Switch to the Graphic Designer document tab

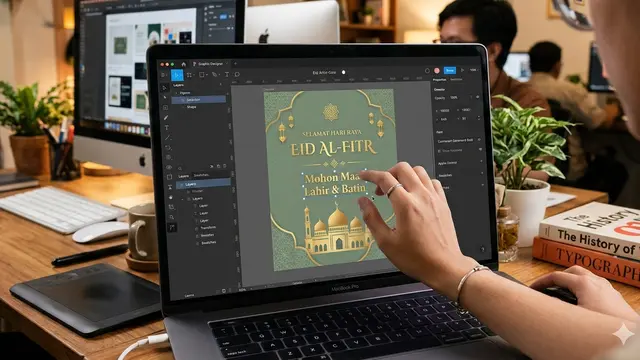[x=210, y=64]
